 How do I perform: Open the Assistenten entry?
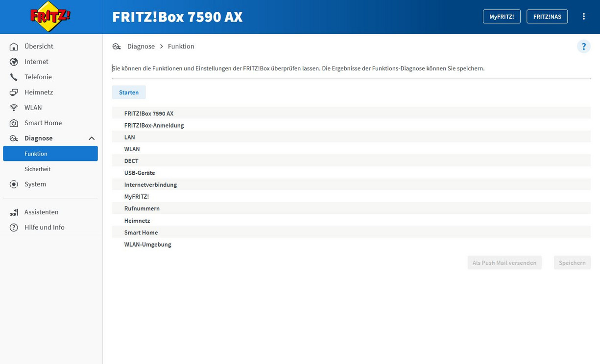pos(50,212)
